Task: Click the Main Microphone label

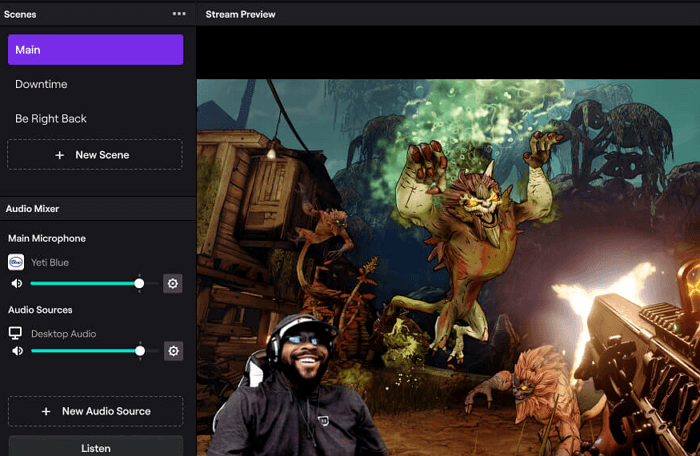Action: pos(47,238)
